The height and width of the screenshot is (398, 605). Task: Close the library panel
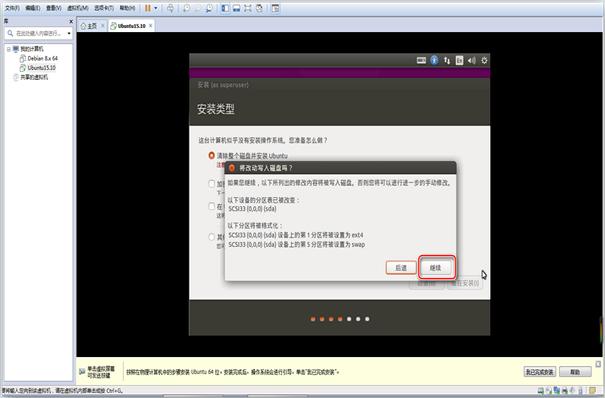pyautogui.click(x=71, y=21)
